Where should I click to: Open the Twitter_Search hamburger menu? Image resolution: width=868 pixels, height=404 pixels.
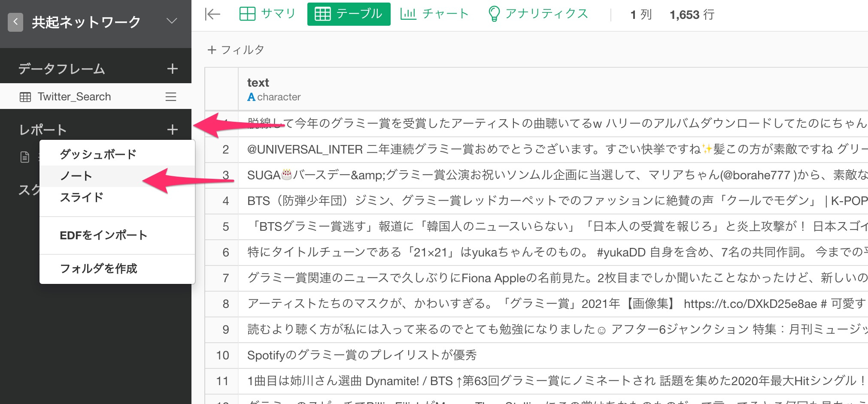coord(171,96)
